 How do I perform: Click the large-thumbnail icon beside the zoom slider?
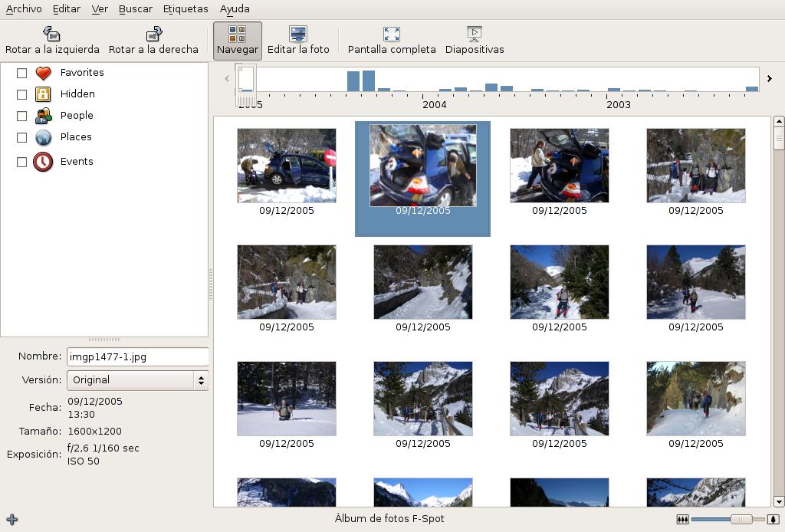[x=773, y=520]
